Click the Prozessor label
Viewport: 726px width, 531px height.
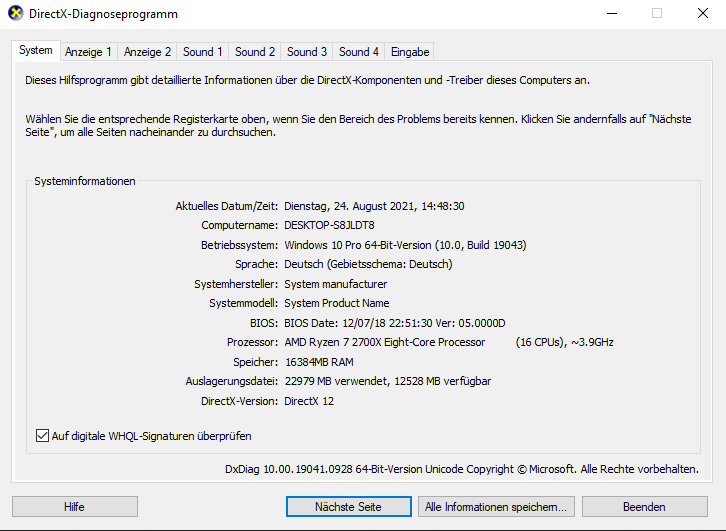point(252,342)
